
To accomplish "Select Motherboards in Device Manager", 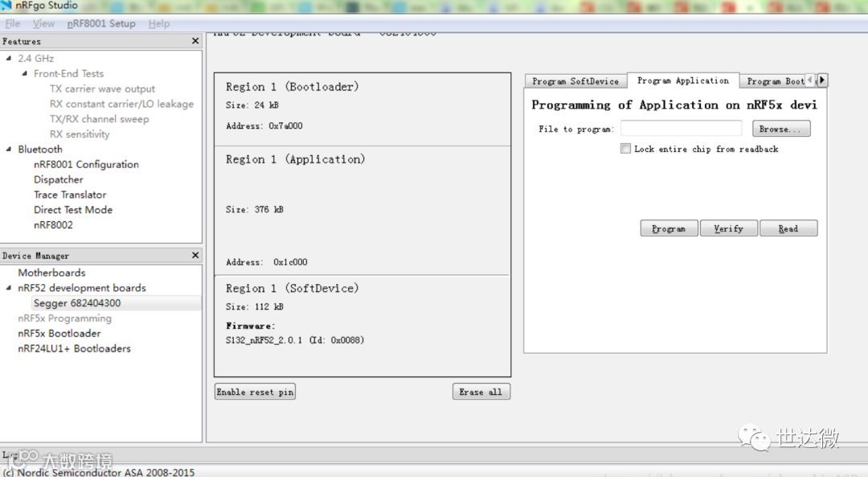I will click(x=51, y=273).
